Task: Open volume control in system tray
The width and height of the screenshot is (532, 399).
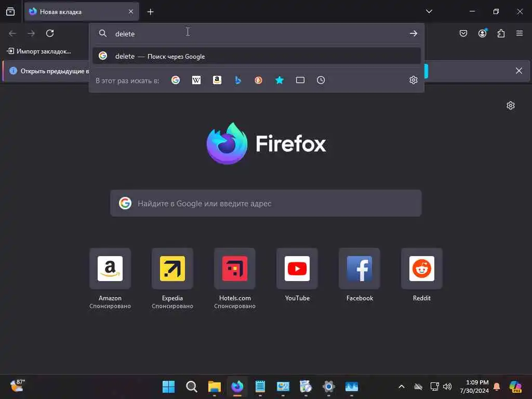Action: coord(447,387)
